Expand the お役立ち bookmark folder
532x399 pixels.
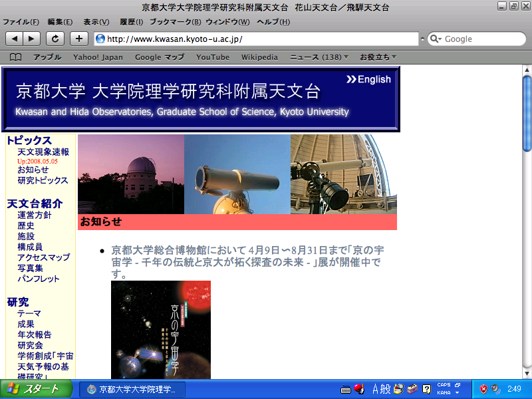pos(378,57)
